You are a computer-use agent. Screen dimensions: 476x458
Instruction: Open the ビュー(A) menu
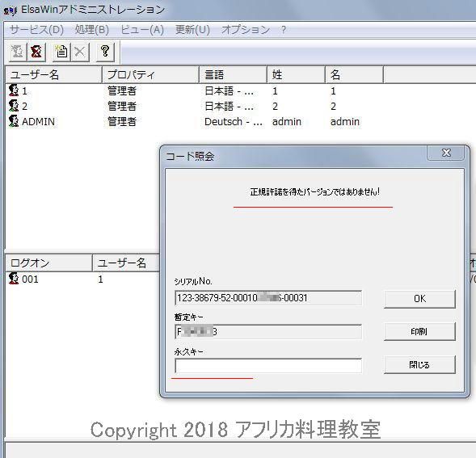[142, 30]
